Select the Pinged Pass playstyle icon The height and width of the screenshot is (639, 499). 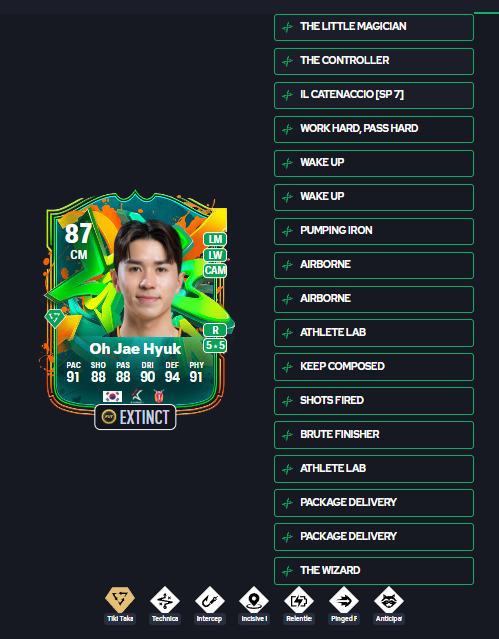pos(344,600)
